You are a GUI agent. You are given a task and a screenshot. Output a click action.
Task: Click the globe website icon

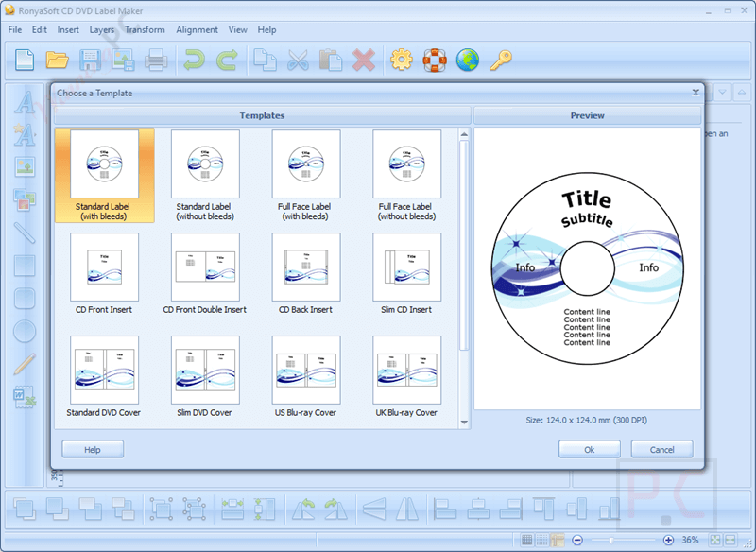point(467,60)
